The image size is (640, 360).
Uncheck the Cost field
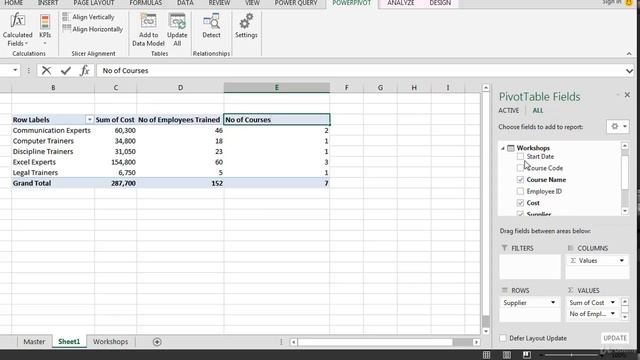tap(520, 203)
